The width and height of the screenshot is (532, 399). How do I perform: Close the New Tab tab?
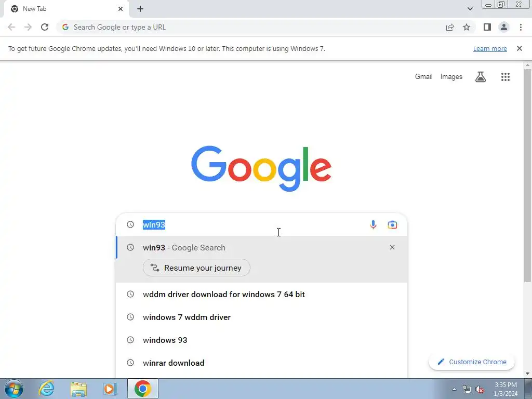[x=121, y=9]
